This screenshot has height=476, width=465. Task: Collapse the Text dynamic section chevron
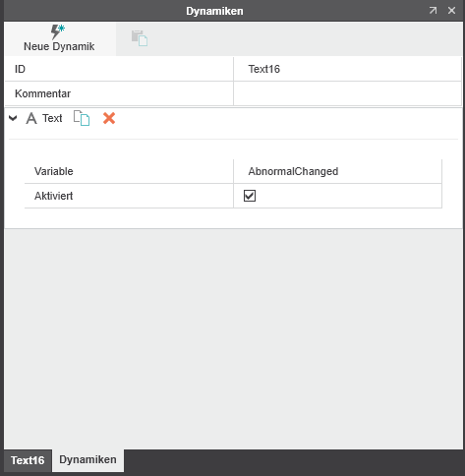tap(13, 118)
